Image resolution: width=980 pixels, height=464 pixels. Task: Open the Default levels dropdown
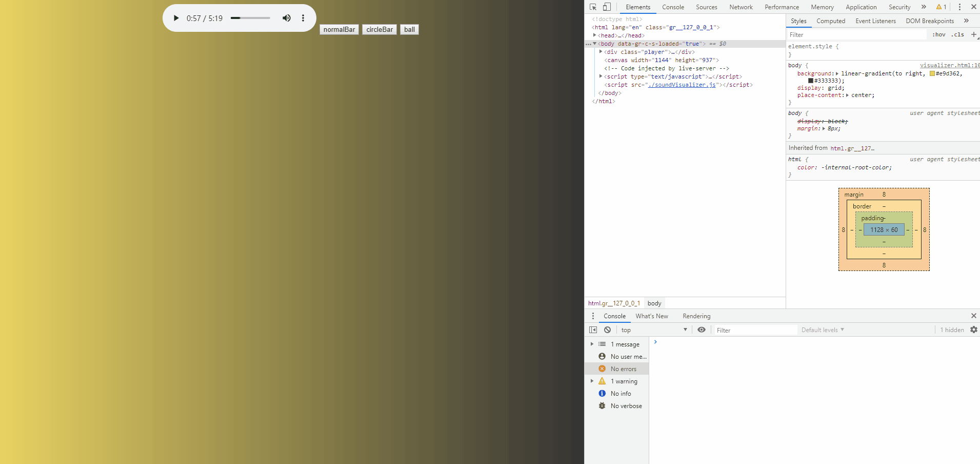[x=823, y=330]
